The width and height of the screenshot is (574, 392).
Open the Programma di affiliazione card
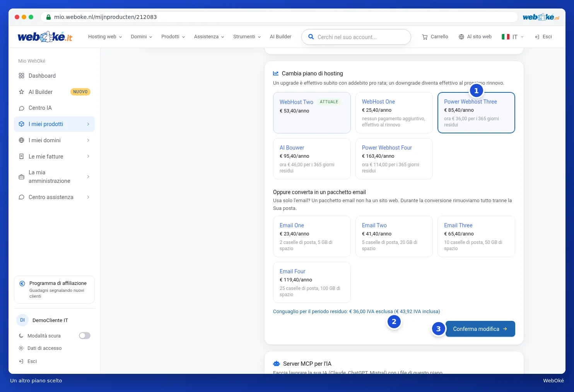(x=54, y=290)
